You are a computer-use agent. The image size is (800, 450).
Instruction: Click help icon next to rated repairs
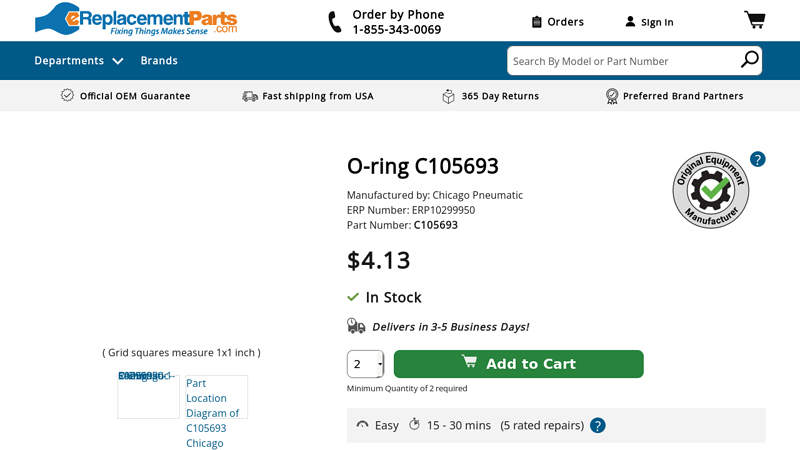pos(597,425)
